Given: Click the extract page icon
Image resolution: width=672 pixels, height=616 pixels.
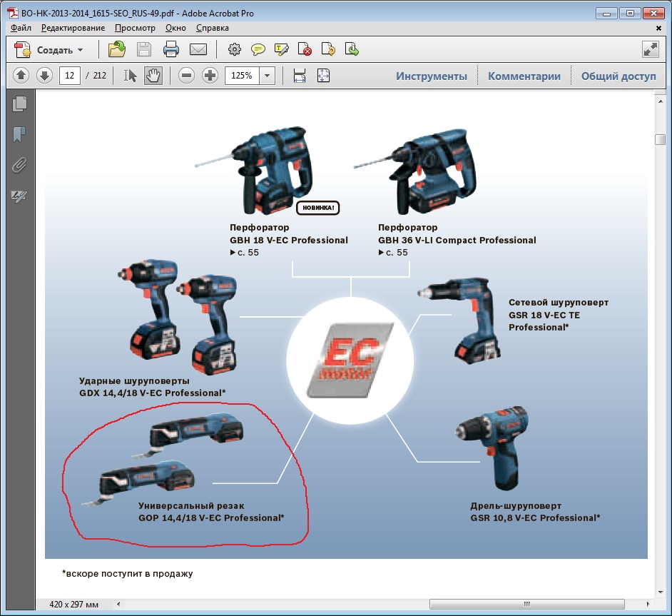Looking at the screenshot, I should pyautogui.click(x=352, y=50).
